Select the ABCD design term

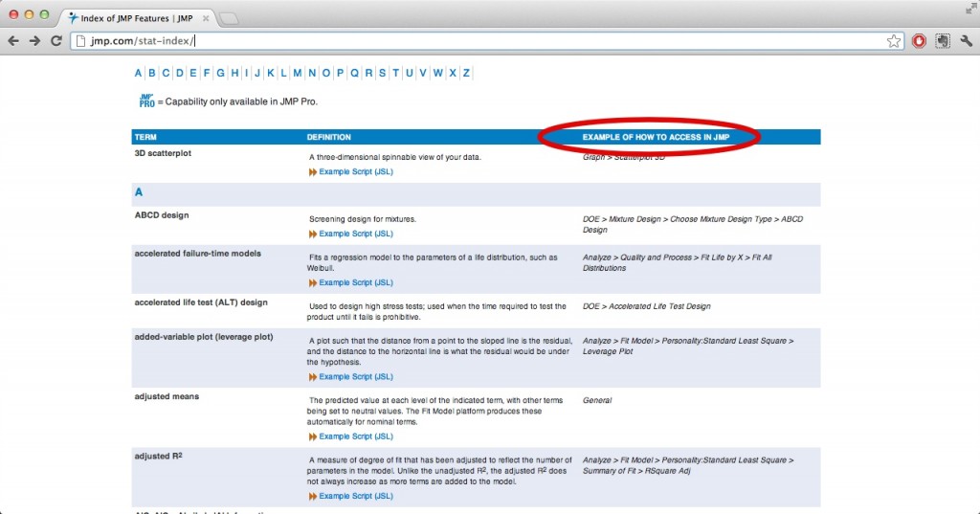point(161,215)
